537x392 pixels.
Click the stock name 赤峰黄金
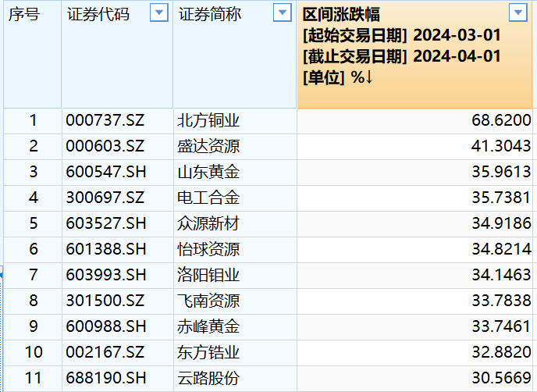208,326
